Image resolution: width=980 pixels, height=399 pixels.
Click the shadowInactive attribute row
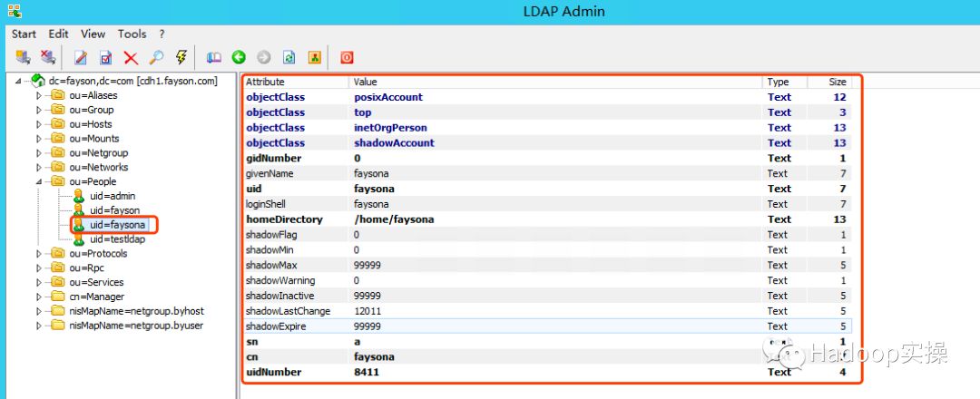[x=547, y=296]
